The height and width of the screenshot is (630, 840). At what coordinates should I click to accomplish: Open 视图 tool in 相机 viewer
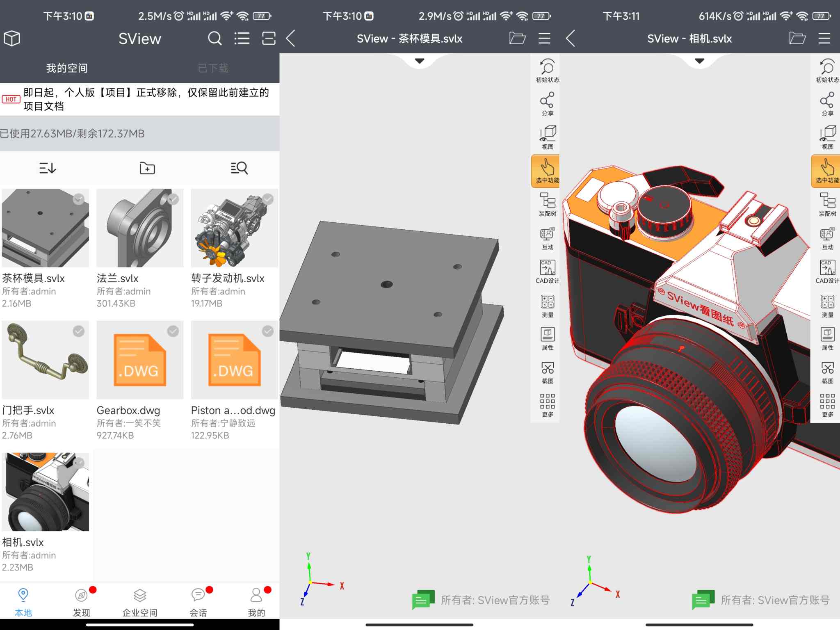pyautogui.click(x=827, y=138)
